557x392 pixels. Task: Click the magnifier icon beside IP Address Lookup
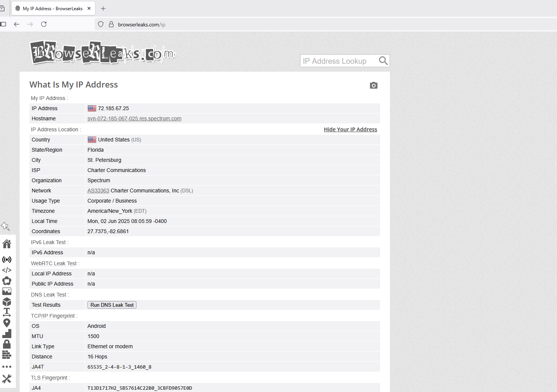(x=383, y=61)
